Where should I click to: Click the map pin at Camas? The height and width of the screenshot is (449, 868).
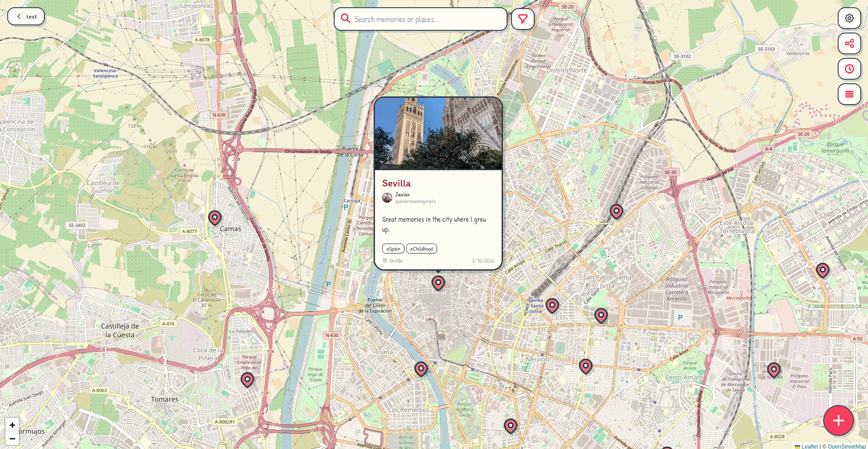214,218
